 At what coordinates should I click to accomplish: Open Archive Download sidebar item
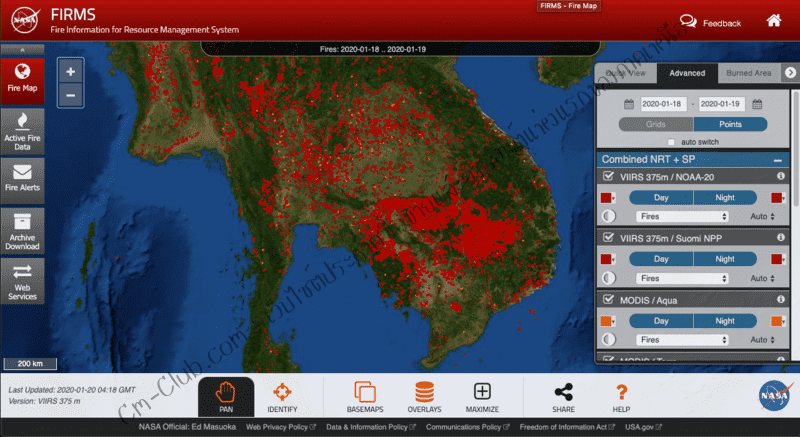pyautogui.click(x=22, y=231)
